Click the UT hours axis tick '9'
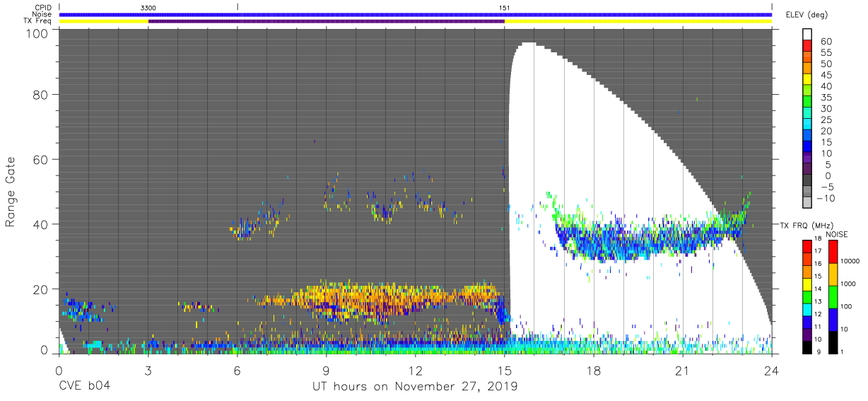This screenshot has height=401, width=868. [326, 370]
